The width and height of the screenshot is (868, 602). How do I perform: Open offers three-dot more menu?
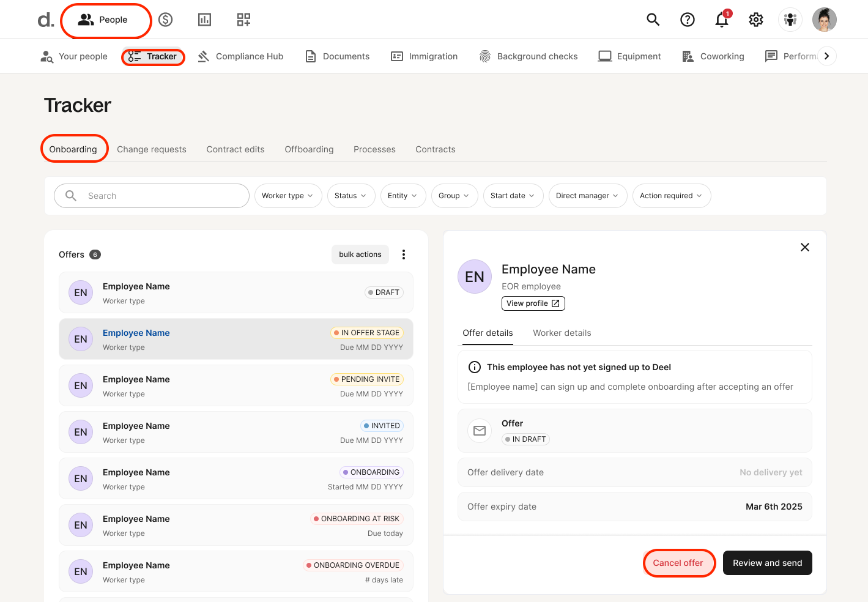coord(403,255)
